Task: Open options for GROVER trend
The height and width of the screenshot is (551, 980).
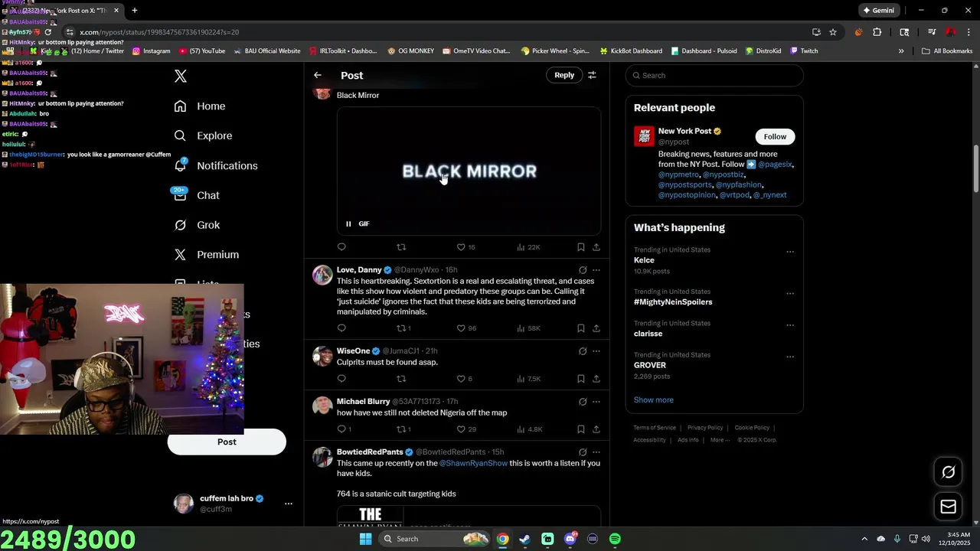Action: (790, 357)
